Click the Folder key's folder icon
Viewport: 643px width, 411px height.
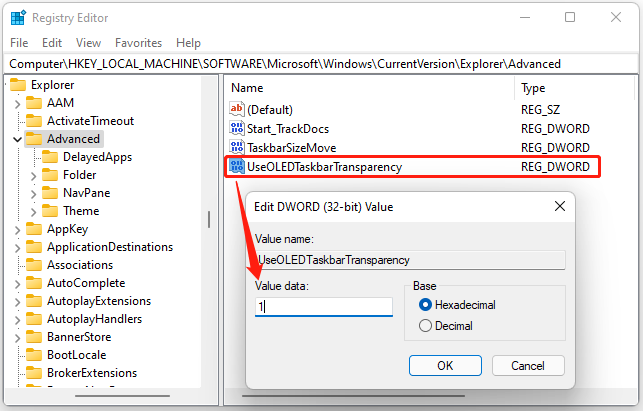click(50, 175)
